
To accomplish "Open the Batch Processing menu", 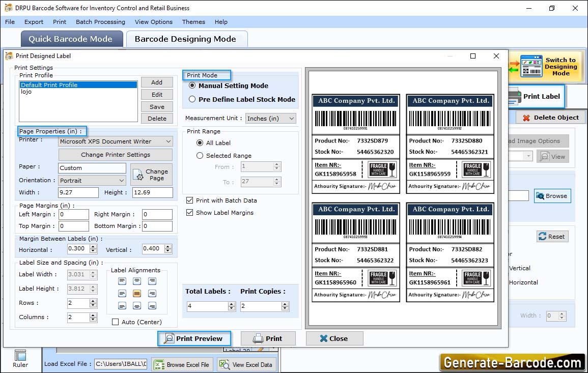I will (100, 22).
